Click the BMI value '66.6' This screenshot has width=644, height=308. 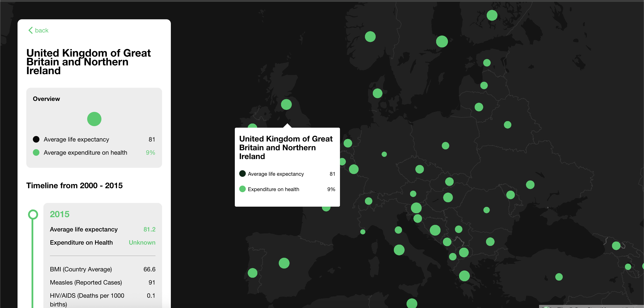coord(149,269)
